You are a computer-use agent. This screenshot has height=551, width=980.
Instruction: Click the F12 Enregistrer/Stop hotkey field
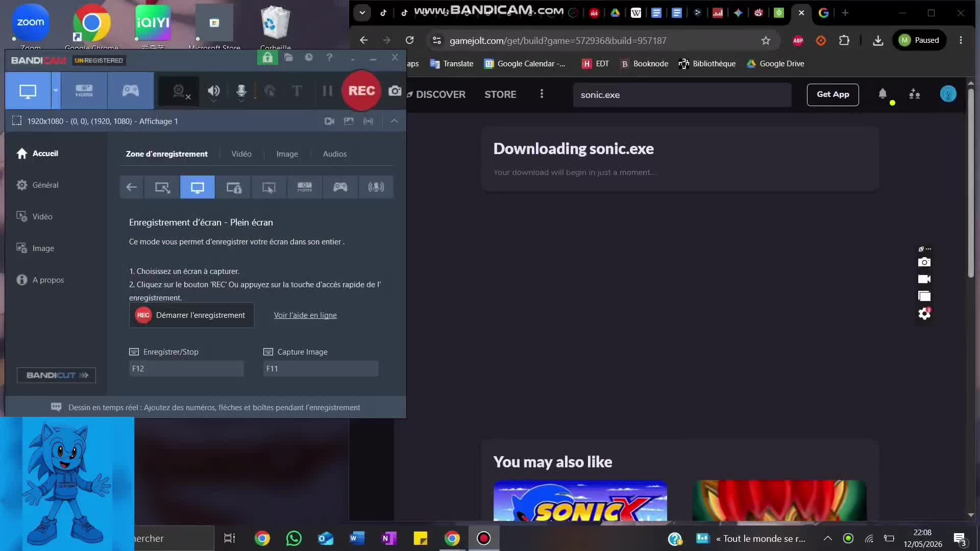point(186,369)
